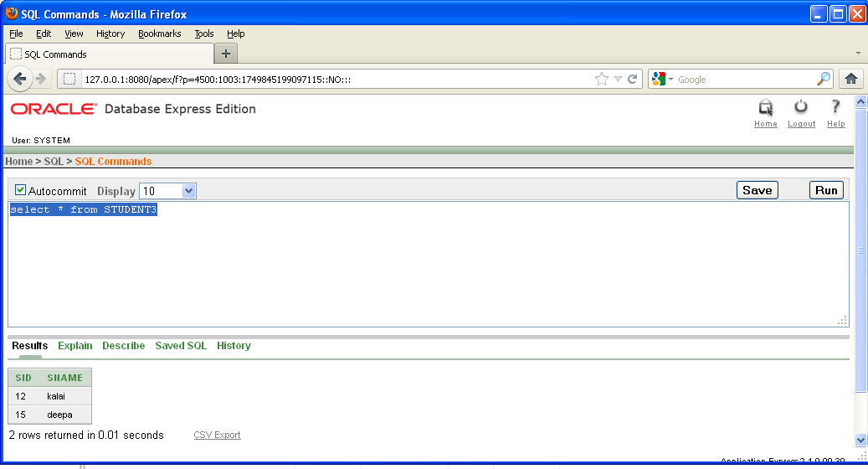Run the SQL query
This screenshot has width=868, height=469.
[826, 190]
